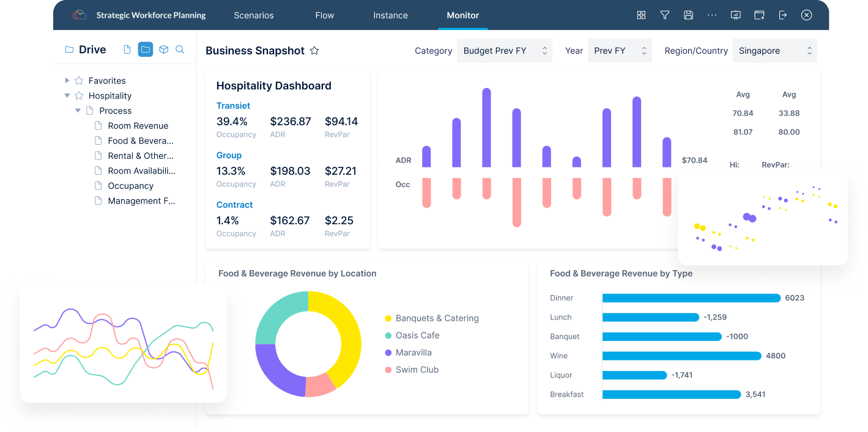868x432 pixels.
Task: Select the cube model icon beside Drive
Action: pos(163,49)
